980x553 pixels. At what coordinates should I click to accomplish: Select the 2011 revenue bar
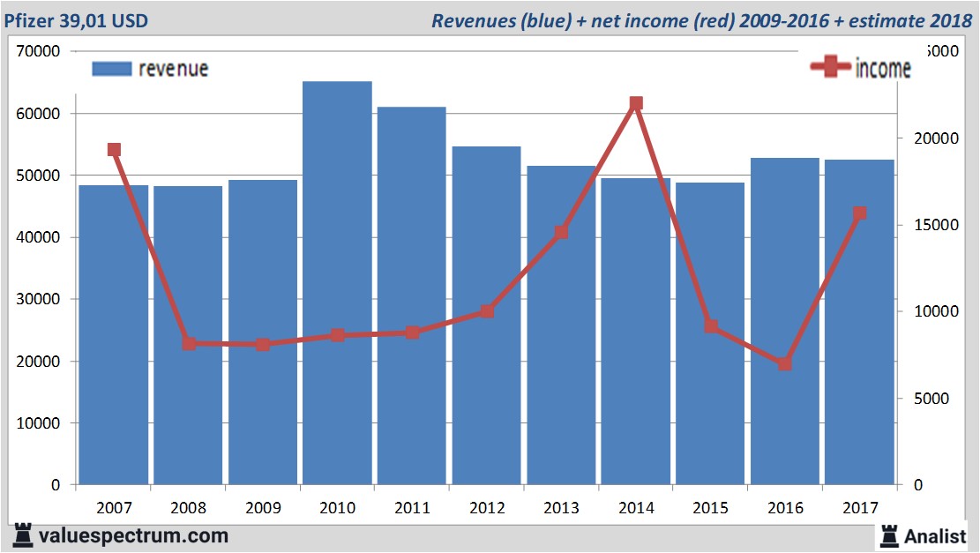(x=412, y=295)
